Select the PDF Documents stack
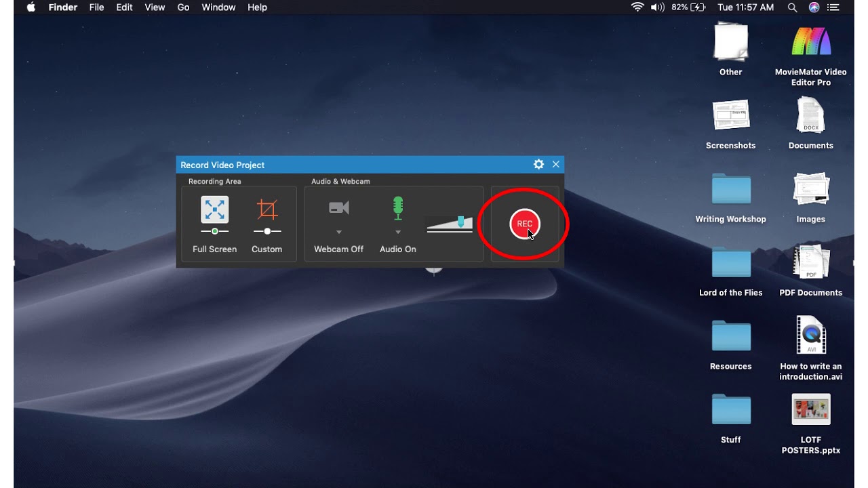 [811, 271]
